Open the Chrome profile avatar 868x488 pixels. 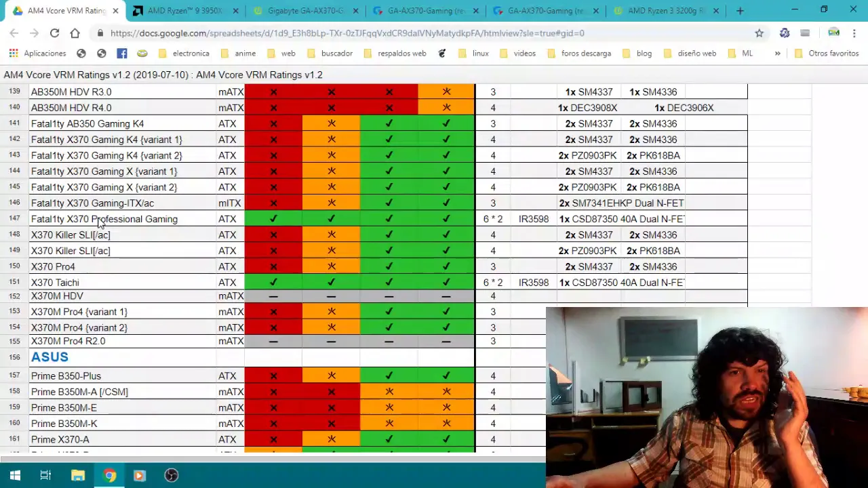(x=833, y=33)
